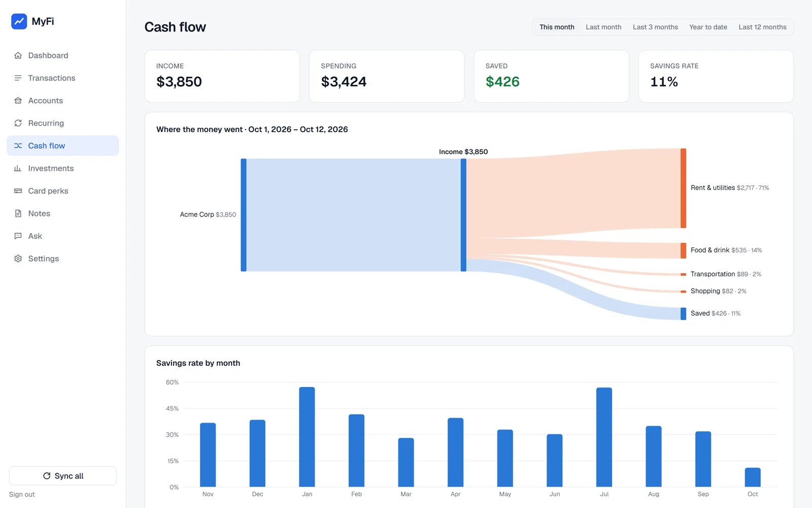Click the Cash flow shuffle icon
The width and height of the screenshot is (812, 508).
(x=18, y=146)
